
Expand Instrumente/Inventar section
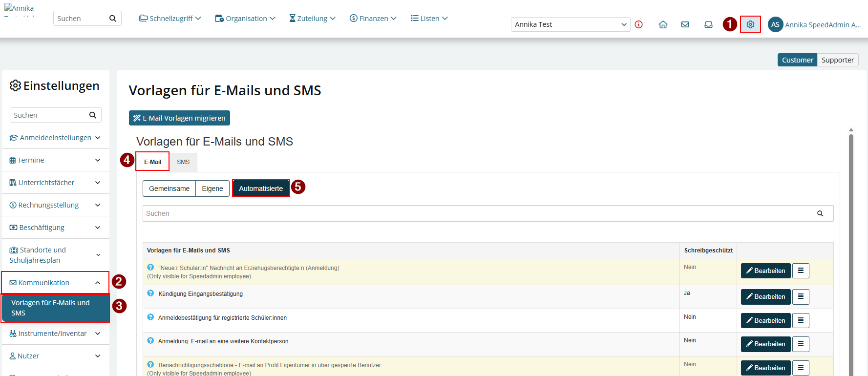pyautogui.click(x=55, y=334)
